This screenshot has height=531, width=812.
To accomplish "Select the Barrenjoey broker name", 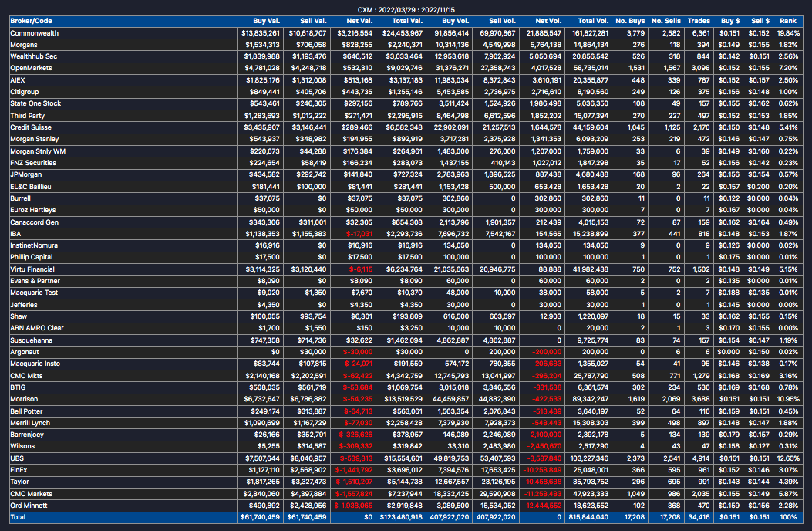I will 27,435.
